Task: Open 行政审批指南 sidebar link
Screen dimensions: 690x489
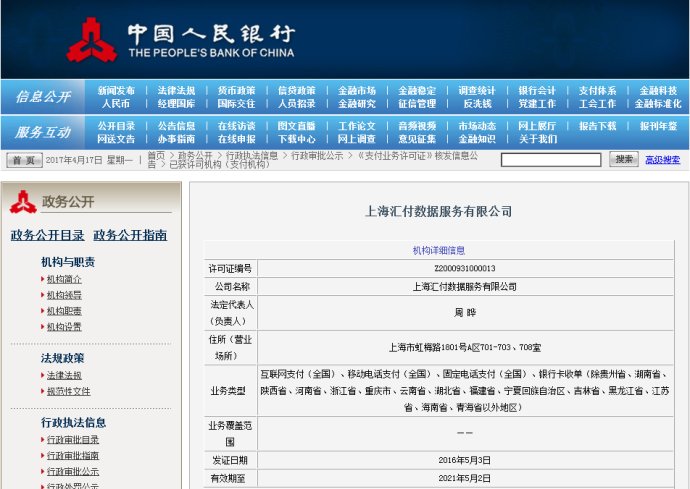Action: 73,456
